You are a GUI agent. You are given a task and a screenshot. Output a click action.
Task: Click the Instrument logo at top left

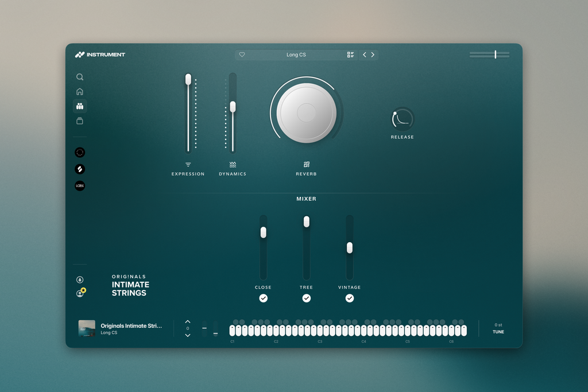pyautogui.click(x=100, y=55)
